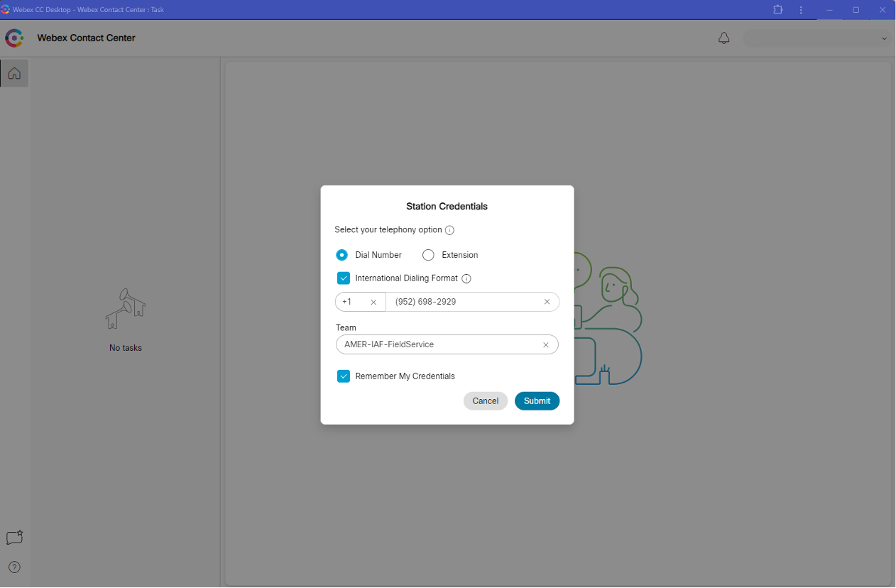Screen dimensions: 896x588
Task: Click the Webex Contact Center logo
Action: pyautogui.click(x=14, y=38)
